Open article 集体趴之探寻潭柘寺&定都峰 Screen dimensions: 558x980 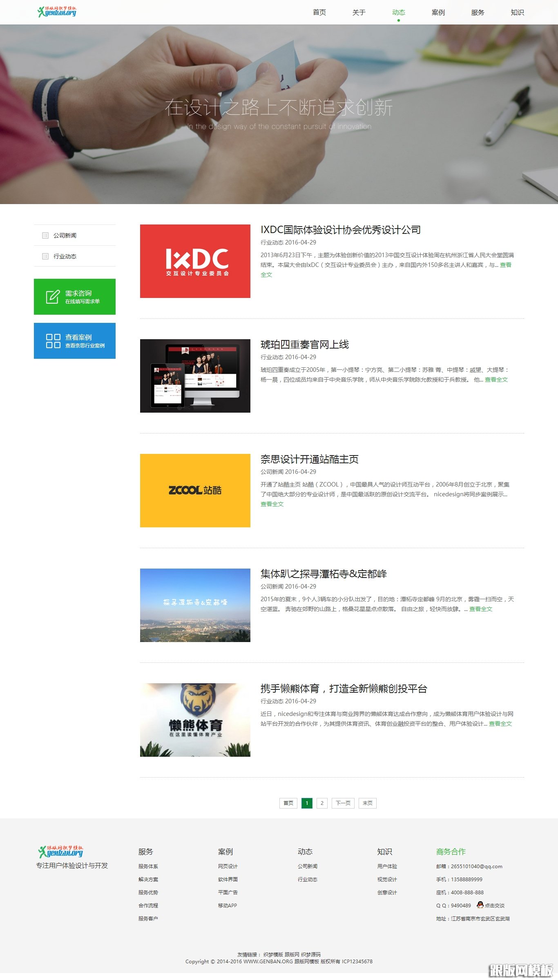324,574
